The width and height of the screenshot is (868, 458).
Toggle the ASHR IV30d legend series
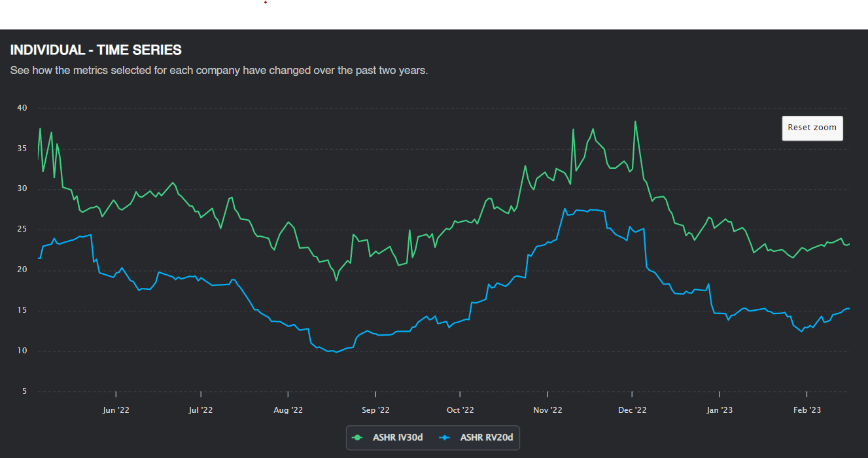point(387,437)
